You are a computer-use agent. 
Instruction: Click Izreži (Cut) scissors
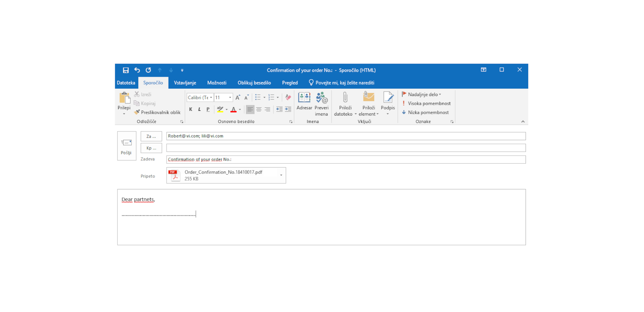[143, 94]
